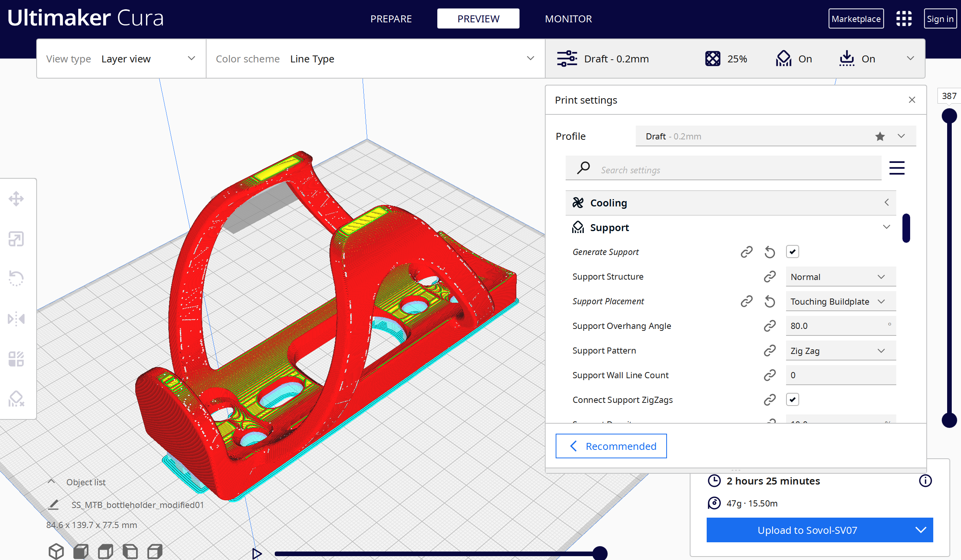Image resolution: width=961 pixels, height=560 pixels.
Task: Click the play simulation button
Action: 257,554
